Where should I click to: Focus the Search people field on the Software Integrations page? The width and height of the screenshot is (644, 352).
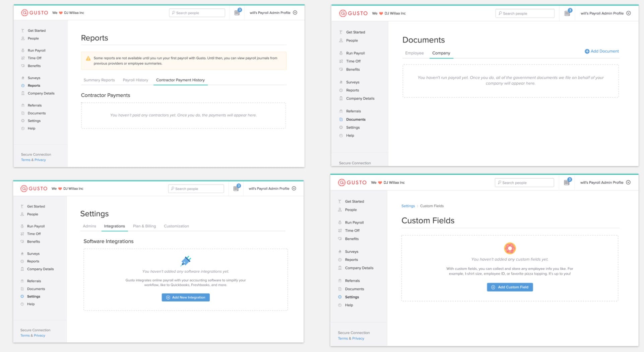196,189
